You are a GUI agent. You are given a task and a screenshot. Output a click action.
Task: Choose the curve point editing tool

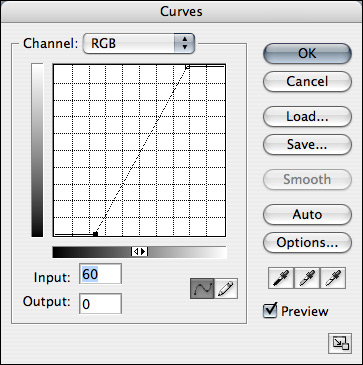click(202, 288)
